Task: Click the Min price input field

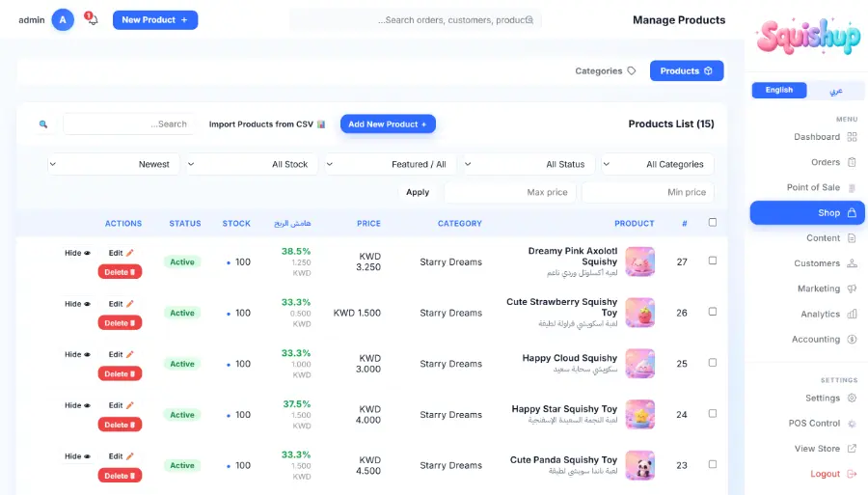Action: [x=648, y=192]
